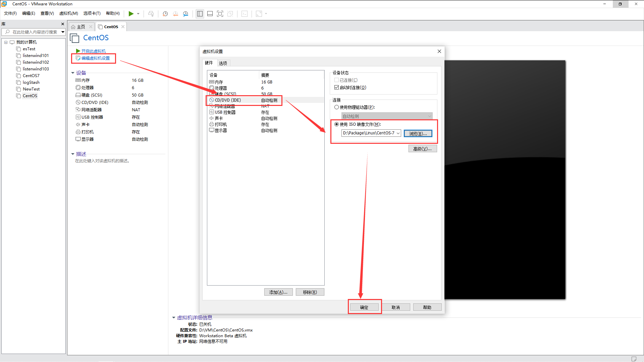Click the home tab house icon
644x362 pixels.
[x=73, y=27]
